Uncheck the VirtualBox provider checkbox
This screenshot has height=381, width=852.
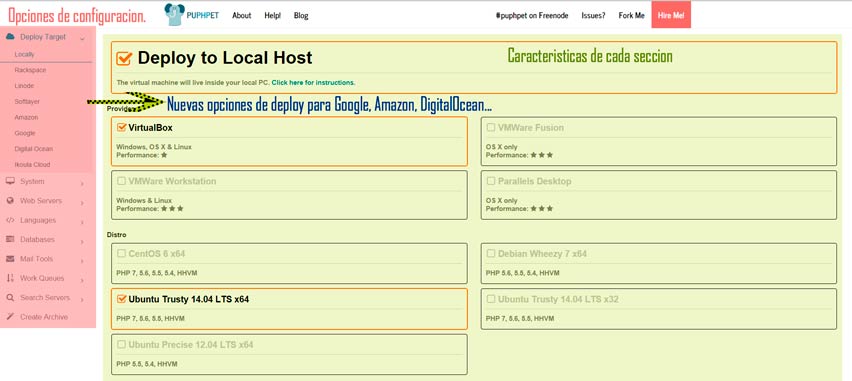click(122, 128)
